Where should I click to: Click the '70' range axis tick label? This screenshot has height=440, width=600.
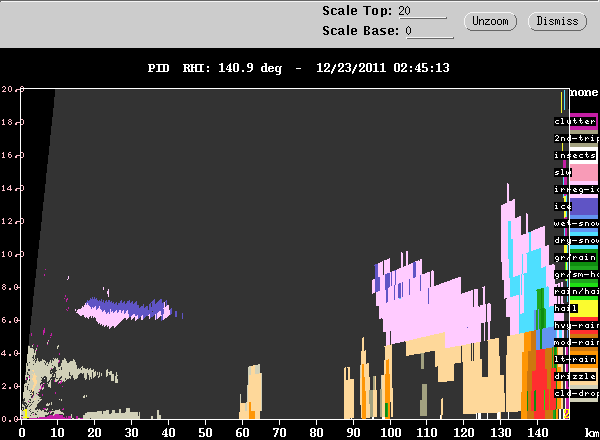pos(279,433)
